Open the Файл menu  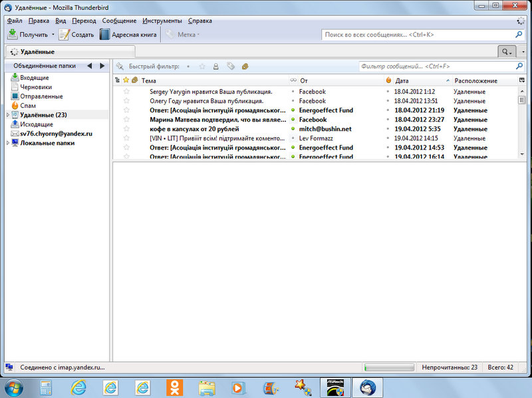[15, 21]
